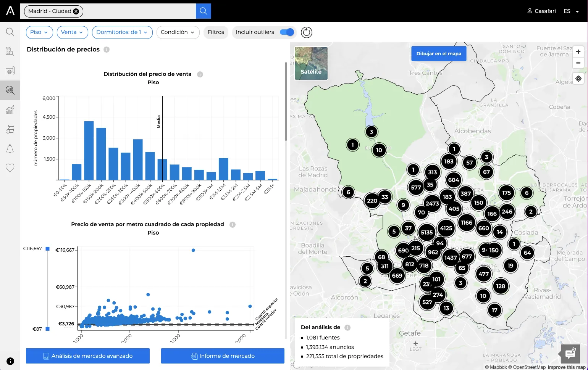Screen dimensions: 588x370
Task: Click the Mapbox attribution link
Action: coord(496,367)
